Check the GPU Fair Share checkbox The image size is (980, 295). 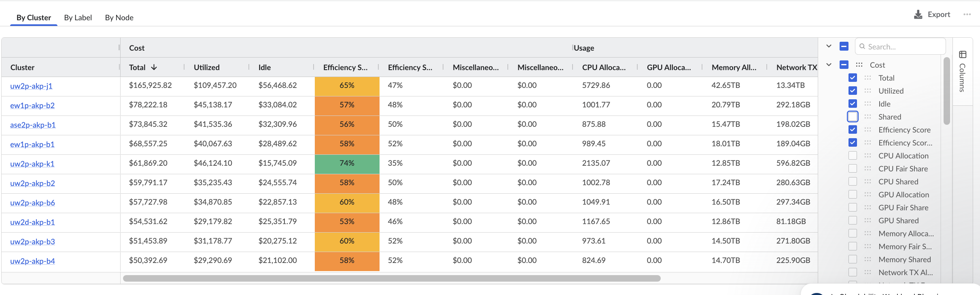click(853, 207)
